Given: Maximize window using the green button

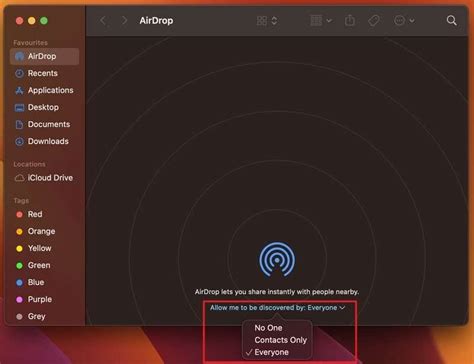Looking at the screenshot, I should click(44, 21).
